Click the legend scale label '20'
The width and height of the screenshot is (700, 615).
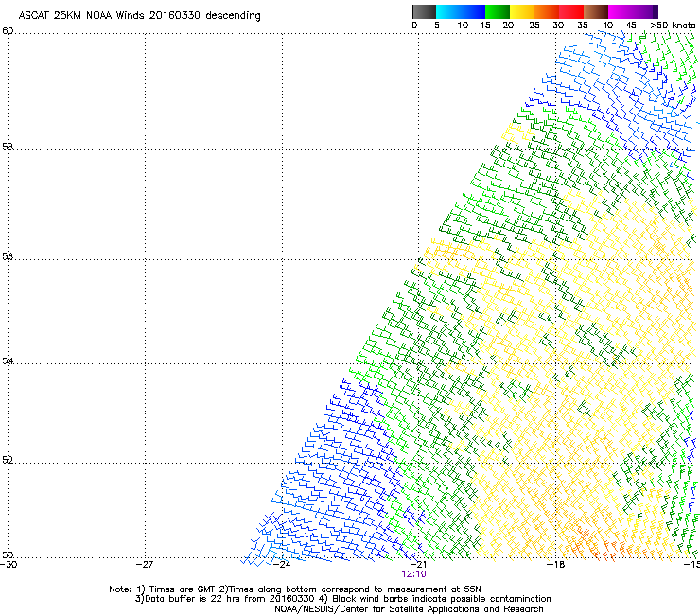[508, 26]
